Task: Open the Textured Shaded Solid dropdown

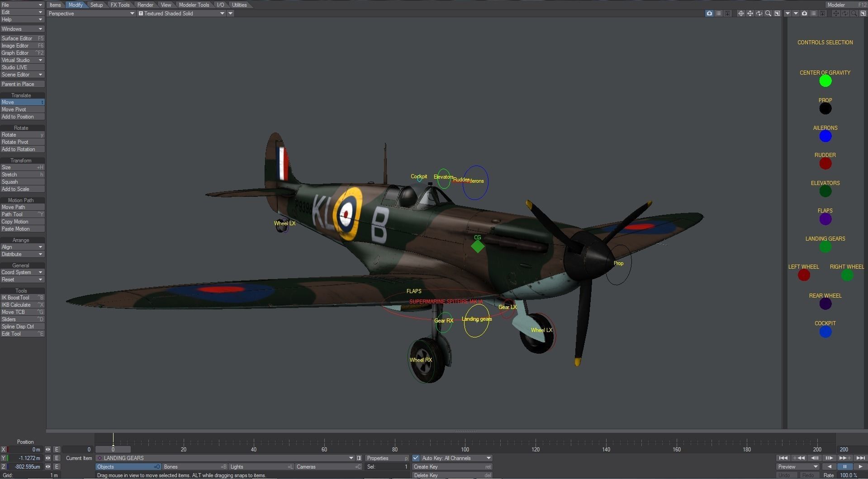Action: click(x=182, y=14)
